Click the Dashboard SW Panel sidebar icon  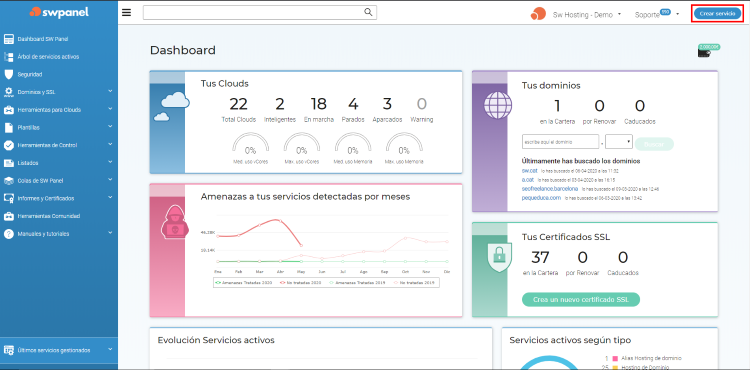pos(9,39)
